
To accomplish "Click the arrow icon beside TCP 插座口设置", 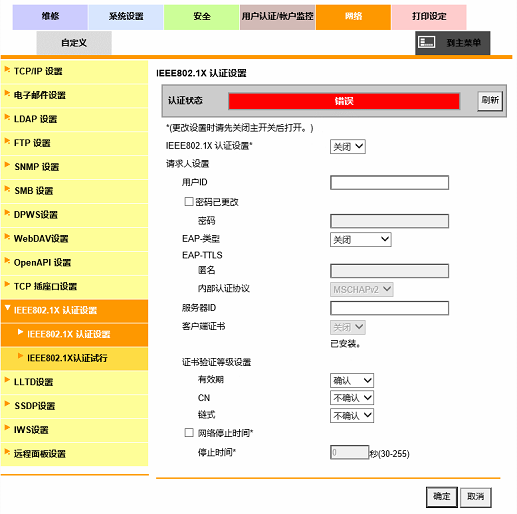I will click(7, 285).
